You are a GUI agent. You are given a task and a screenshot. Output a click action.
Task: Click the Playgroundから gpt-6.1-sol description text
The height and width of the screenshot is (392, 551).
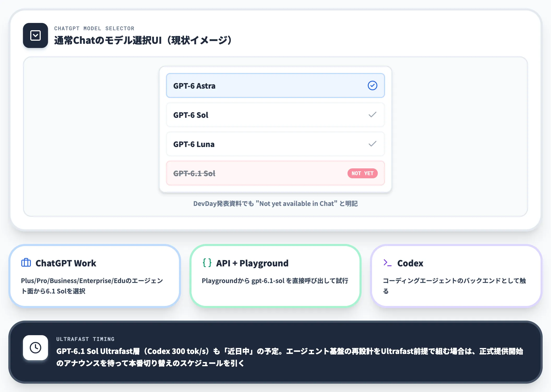coord(275,281)
